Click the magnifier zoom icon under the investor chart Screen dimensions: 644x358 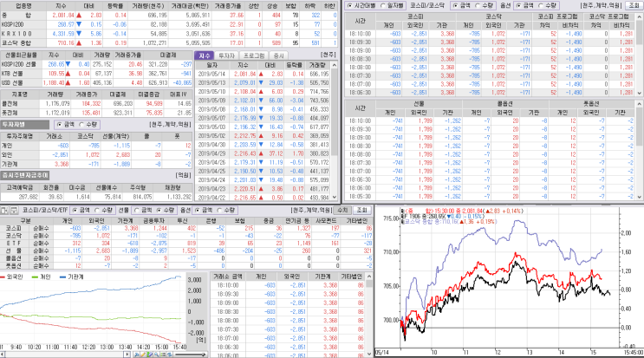157,355
